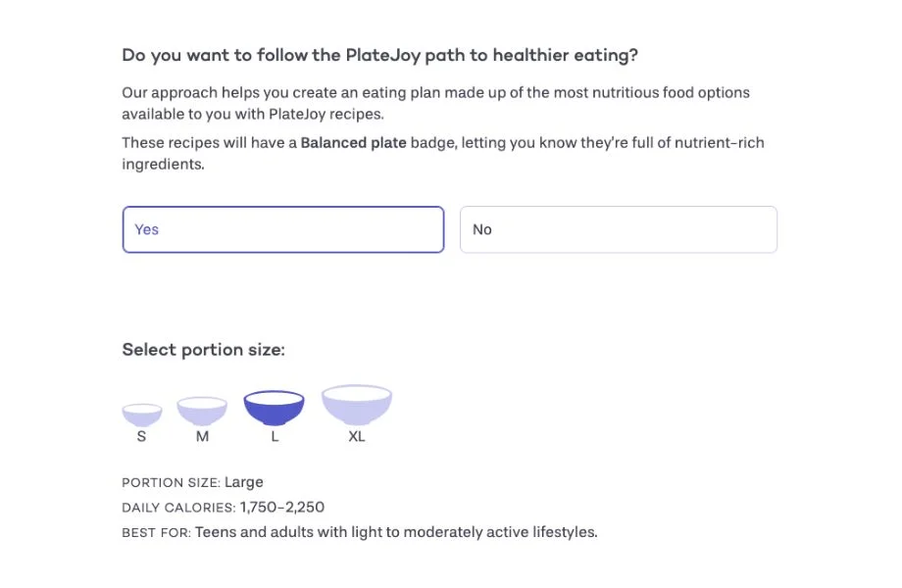
Task: Click the Balanced plate bold text
Action: (355, 142)
